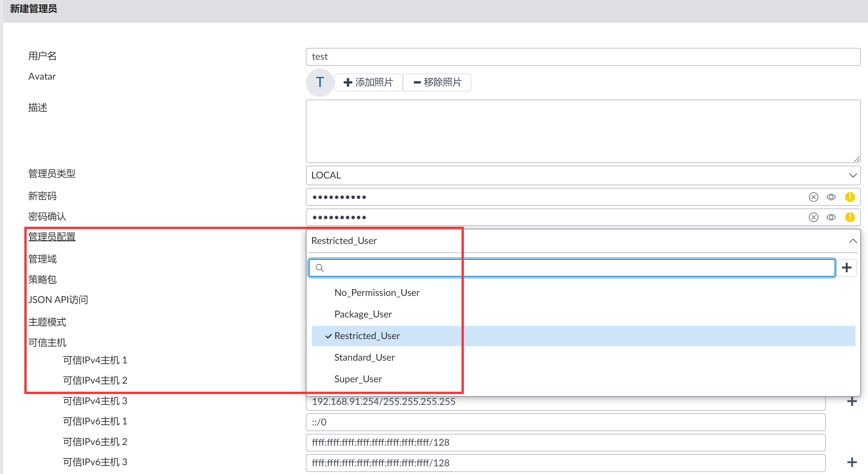This screenshot has height=474, width=868.
Task: Click into the 描述 description textarea
Action: pyautogui.click(x=583, y=131)
